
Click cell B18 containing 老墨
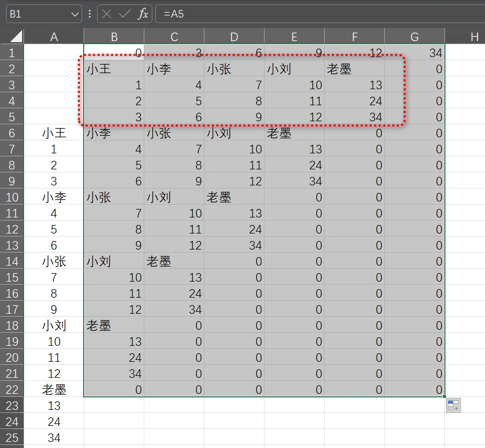pos(114,326)
